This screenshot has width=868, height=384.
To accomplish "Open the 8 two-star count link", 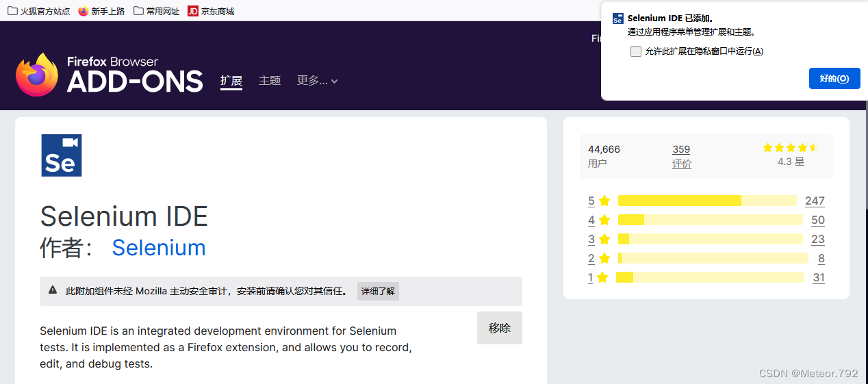I will 821,258.
